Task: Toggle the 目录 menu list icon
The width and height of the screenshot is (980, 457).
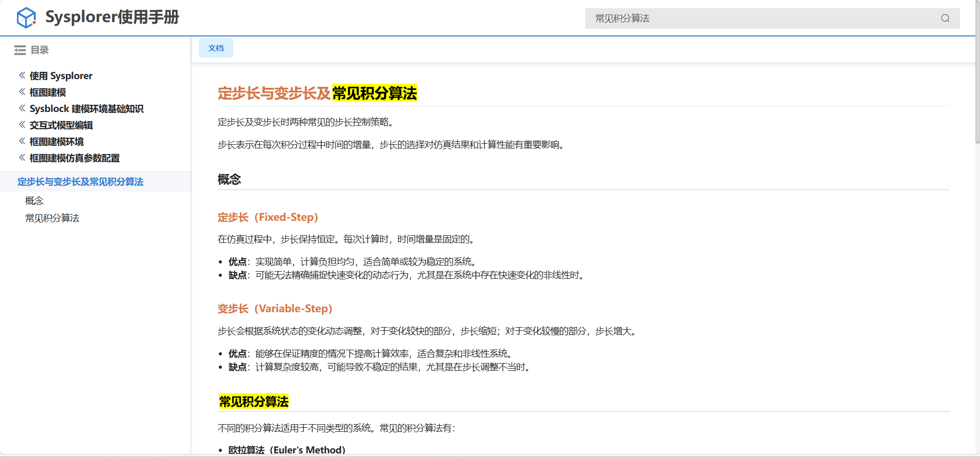Action: [20, 50]
